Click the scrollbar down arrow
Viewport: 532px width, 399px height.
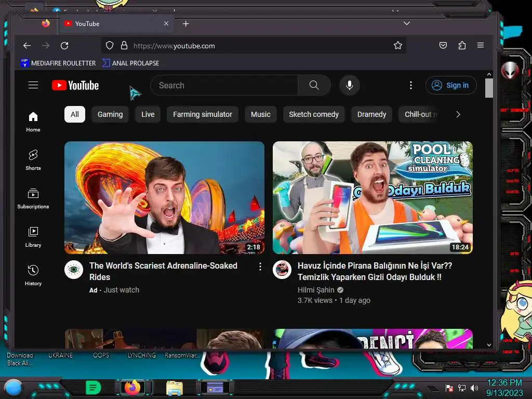pos(489,345)
